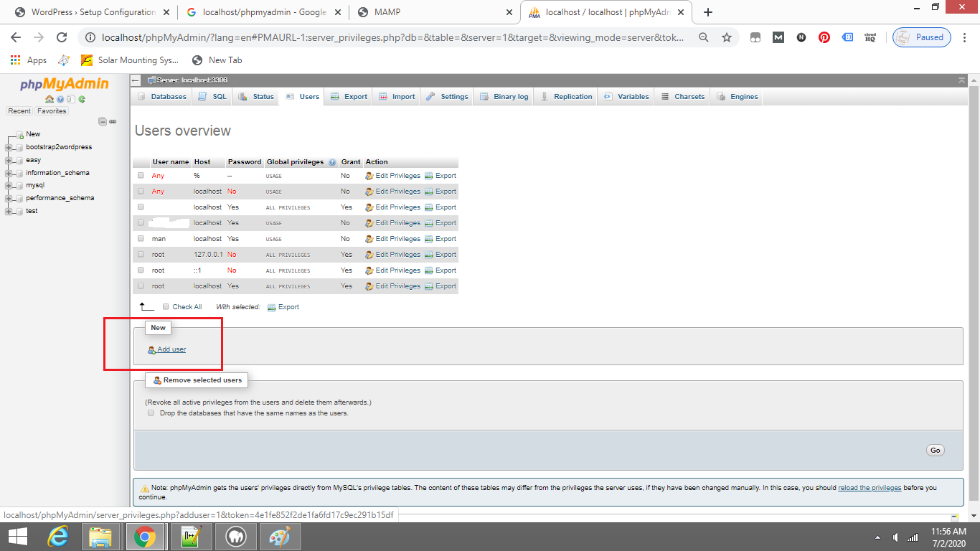Image resolution: width=980 pixels, height=551 pixels.
Task: Edit Privileges for user man
Action: [392, 239]
